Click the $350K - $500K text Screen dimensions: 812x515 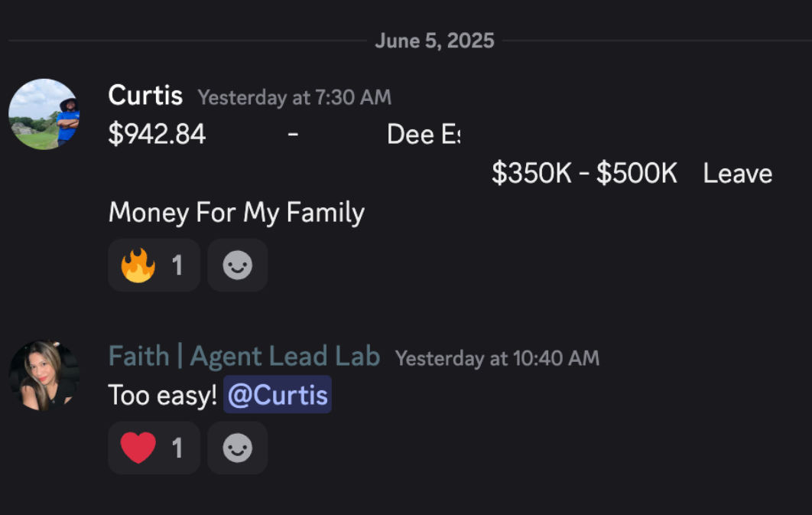coord(585,173)
